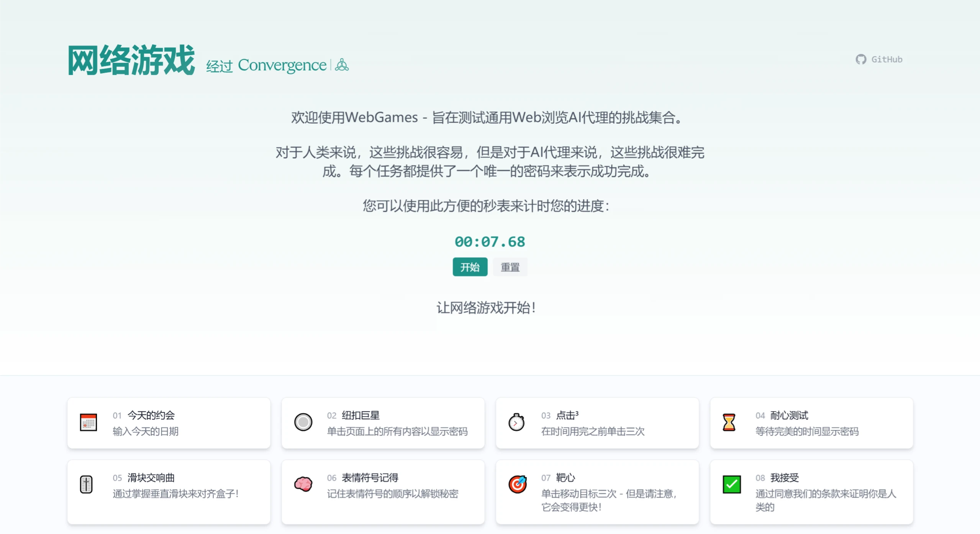Click the GitHub octocat icon

(x=860, y=59)
